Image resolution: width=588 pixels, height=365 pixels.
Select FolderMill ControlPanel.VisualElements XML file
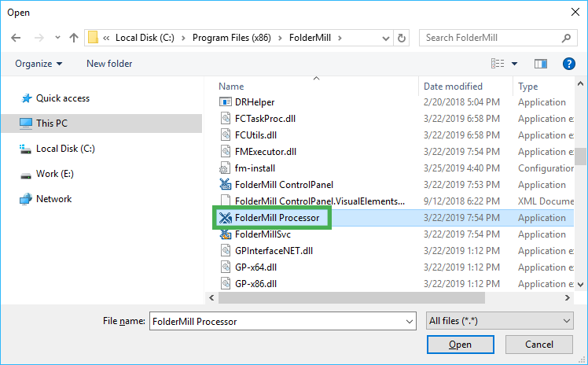pos(320,201)
